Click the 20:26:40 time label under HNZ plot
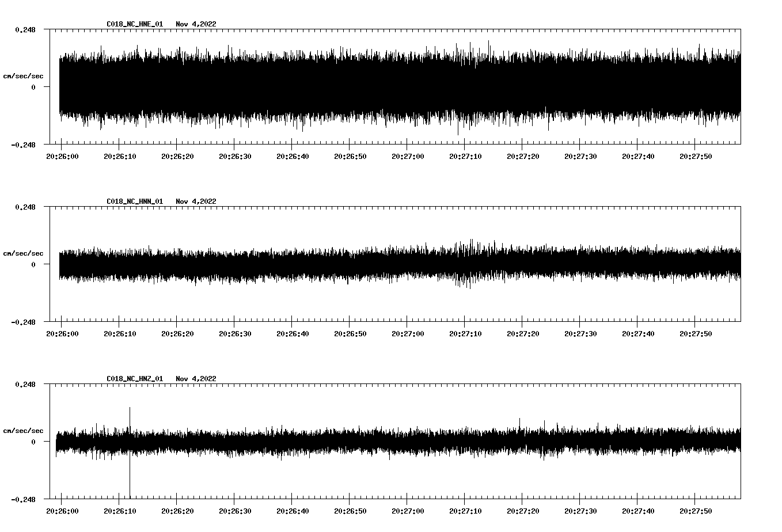Image resolution: width=782 pixels, height=532 pixels. click(x=293, y=511)
